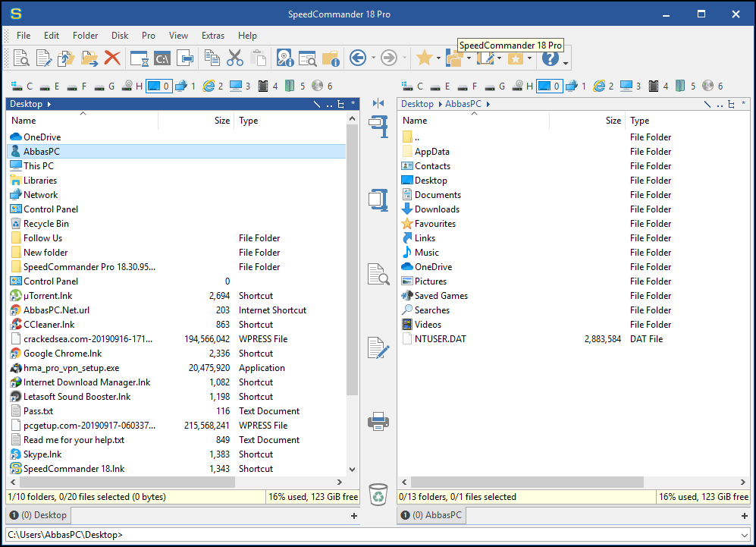Open the disk information icon

tap(285, 58)
